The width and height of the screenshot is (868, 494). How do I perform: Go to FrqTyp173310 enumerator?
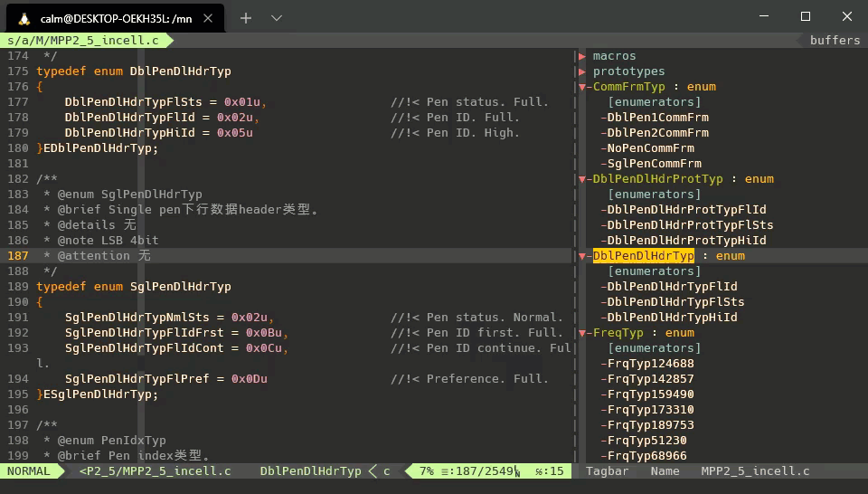pos(650,411)
